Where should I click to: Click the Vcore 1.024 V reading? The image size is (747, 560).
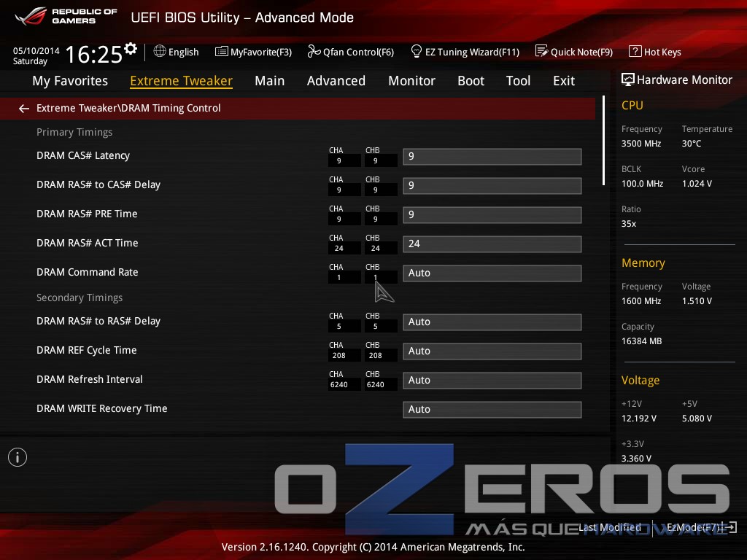697,183
